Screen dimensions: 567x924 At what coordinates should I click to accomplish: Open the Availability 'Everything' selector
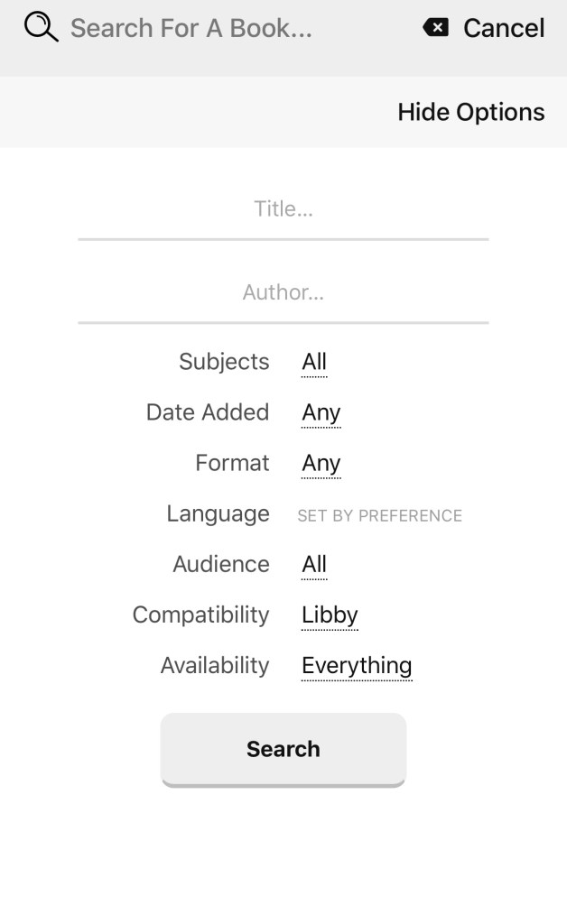pyautogui.click(x=357, y=665)
